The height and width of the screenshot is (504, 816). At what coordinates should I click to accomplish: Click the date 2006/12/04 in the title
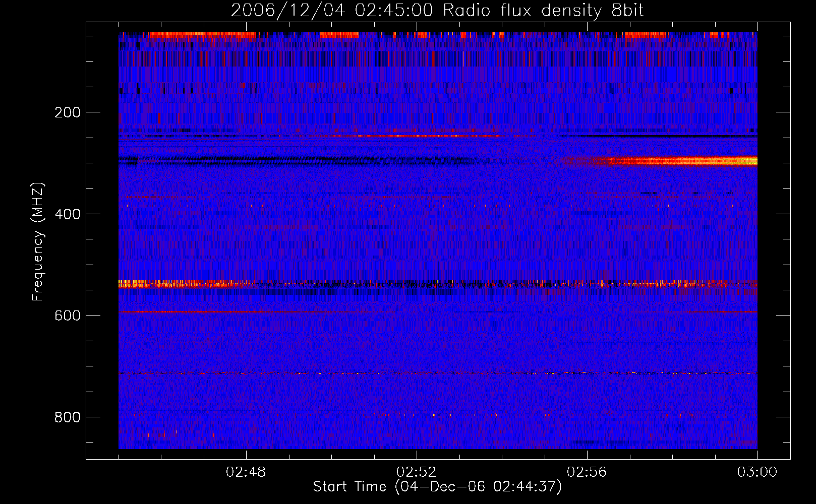pyautogui.click(x=288, y=11)
